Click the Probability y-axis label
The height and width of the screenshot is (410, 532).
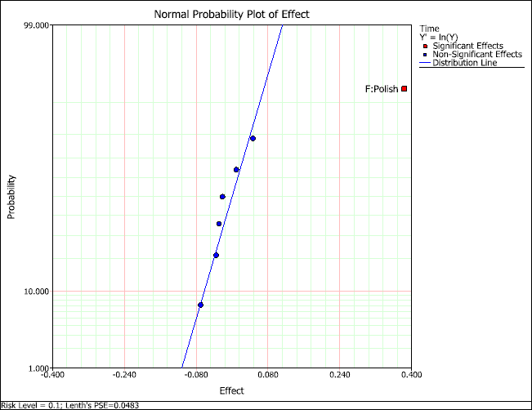pyautogui.click(x=11, y=196)
